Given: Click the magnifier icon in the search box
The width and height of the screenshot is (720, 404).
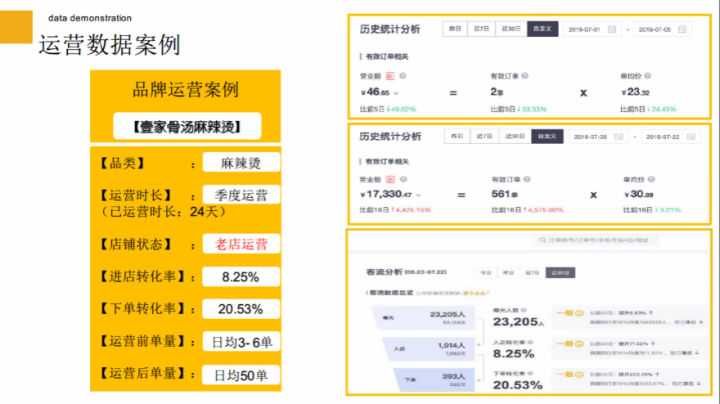Looking at the screenshot, I should (542, 240).
